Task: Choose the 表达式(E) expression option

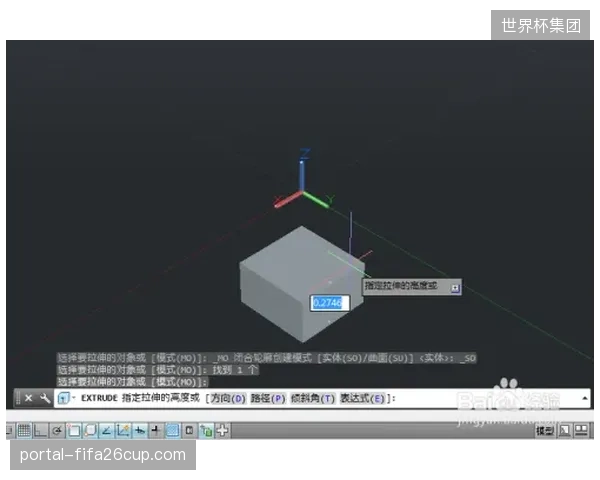Action: [x=362, y=398]
